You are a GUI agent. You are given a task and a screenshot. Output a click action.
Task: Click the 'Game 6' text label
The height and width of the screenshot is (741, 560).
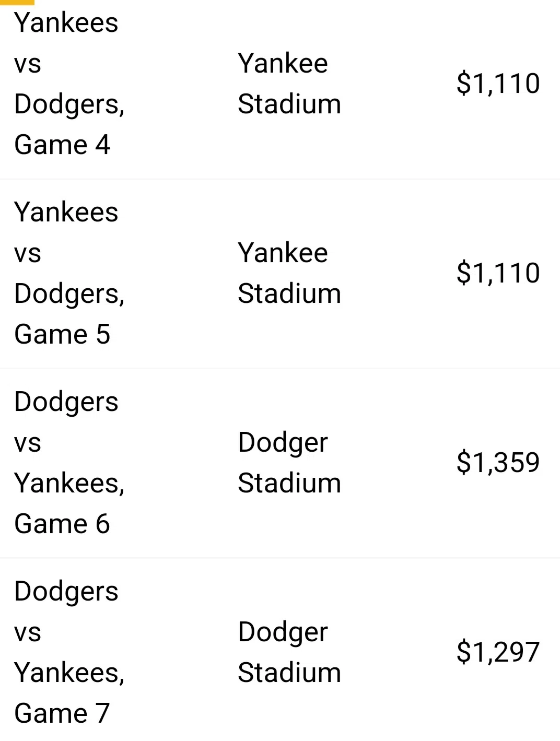62,524
